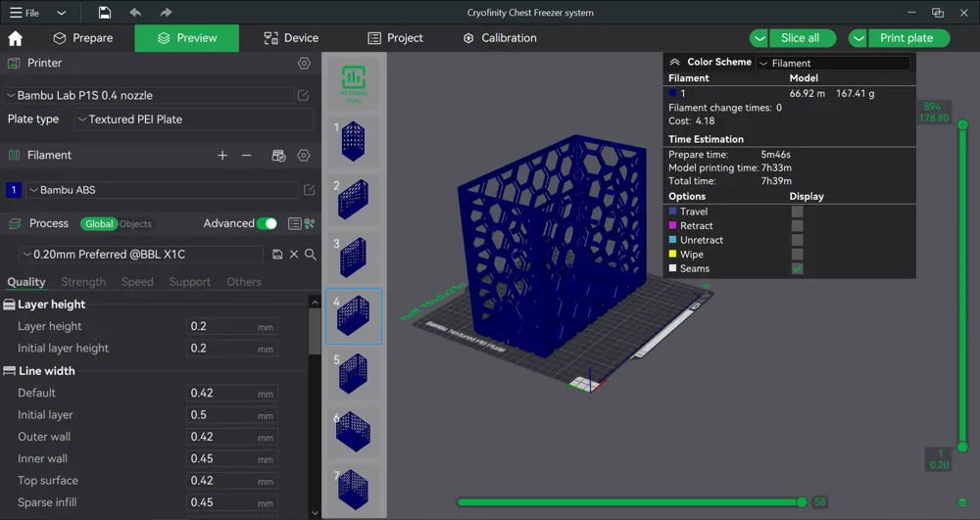Click the Slice all button

(x=803, y=38)
